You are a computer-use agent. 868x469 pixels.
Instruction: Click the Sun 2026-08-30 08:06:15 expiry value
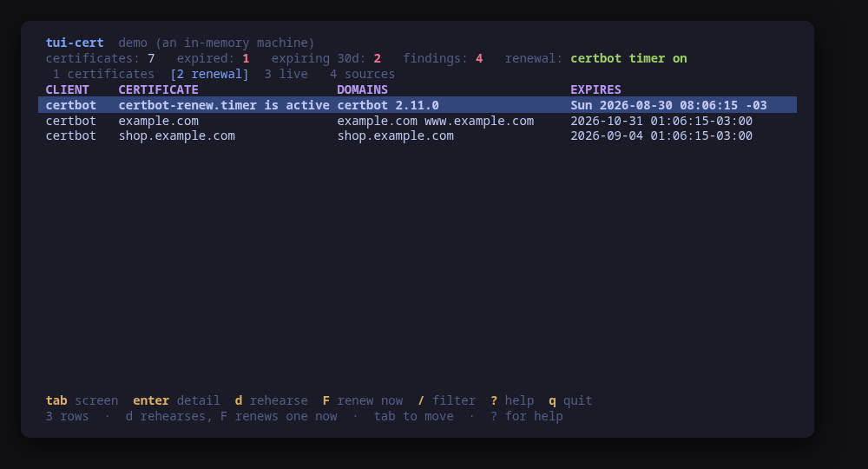click(668, 104)
